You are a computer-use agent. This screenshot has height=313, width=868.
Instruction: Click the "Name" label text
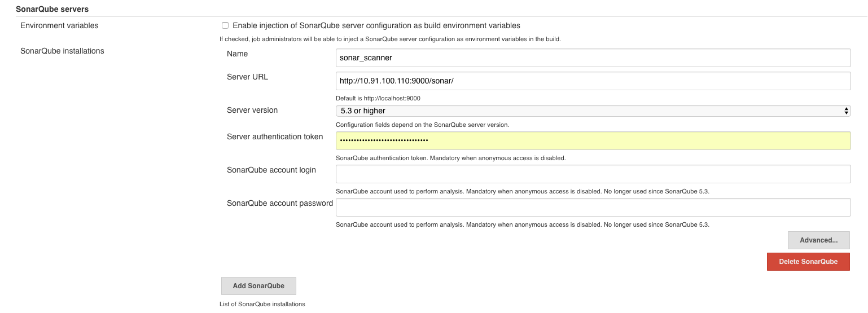[x=237, y=54]
